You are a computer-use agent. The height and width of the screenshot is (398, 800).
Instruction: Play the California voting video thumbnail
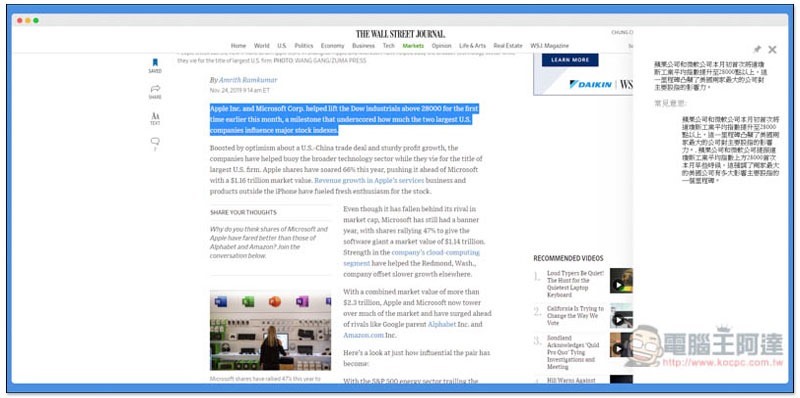pos(621,315)
